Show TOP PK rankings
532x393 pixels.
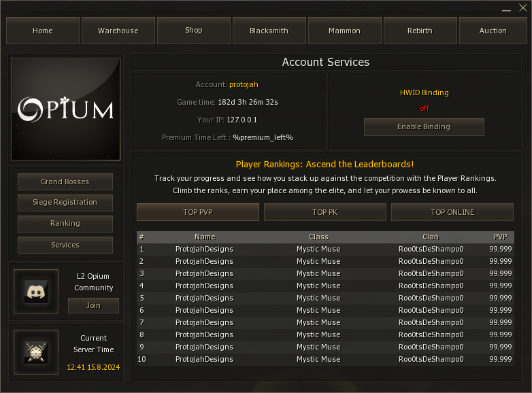click(325, 212)
